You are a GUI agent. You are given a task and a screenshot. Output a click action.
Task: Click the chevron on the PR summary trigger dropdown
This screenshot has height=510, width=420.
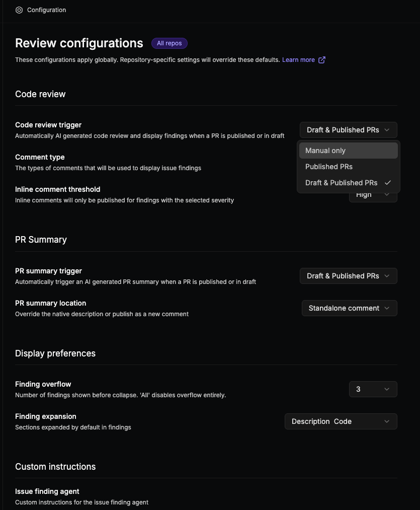tap(387, 276)
